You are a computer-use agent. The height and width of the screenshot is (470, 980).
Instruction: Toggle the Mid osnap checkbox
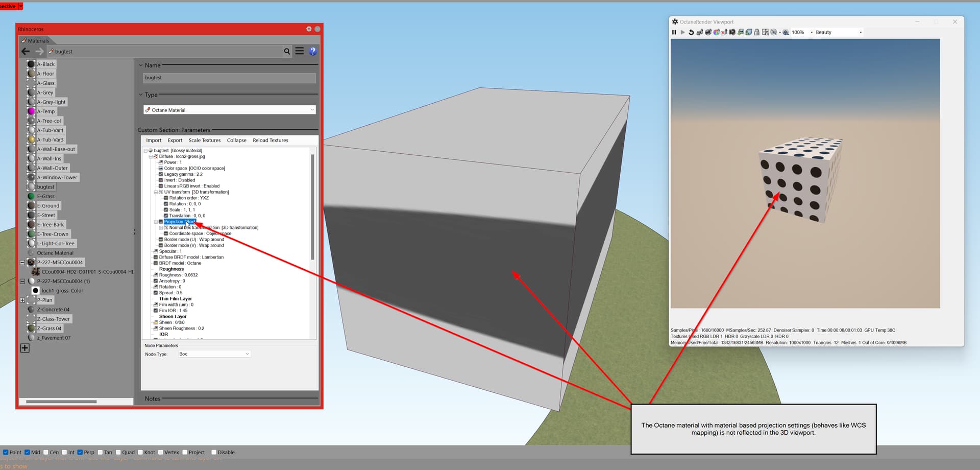(x=27, y=452)
